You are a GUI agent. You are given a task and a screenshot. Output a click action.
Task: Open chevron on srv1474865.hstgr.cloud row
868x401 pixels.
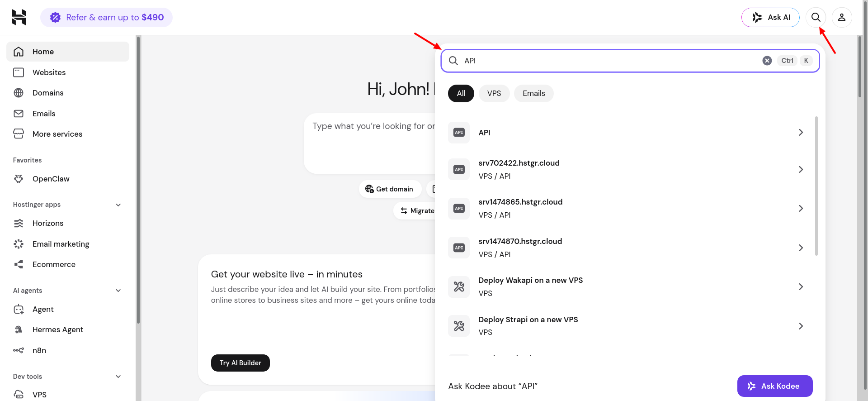tap(801, 208)
